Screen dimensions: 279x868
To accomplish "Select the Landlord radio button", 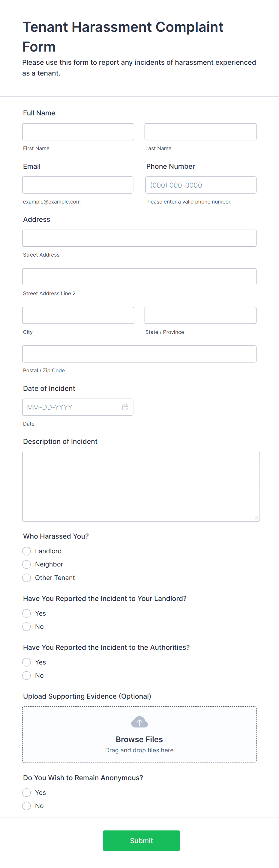I will pos(26,551).
